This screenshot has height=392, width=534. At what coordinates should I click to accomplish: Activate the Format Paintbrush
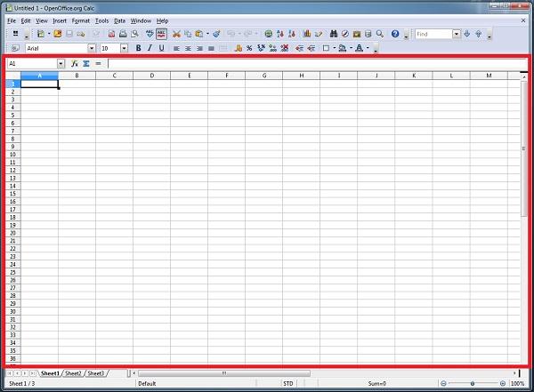click(216, 34)
